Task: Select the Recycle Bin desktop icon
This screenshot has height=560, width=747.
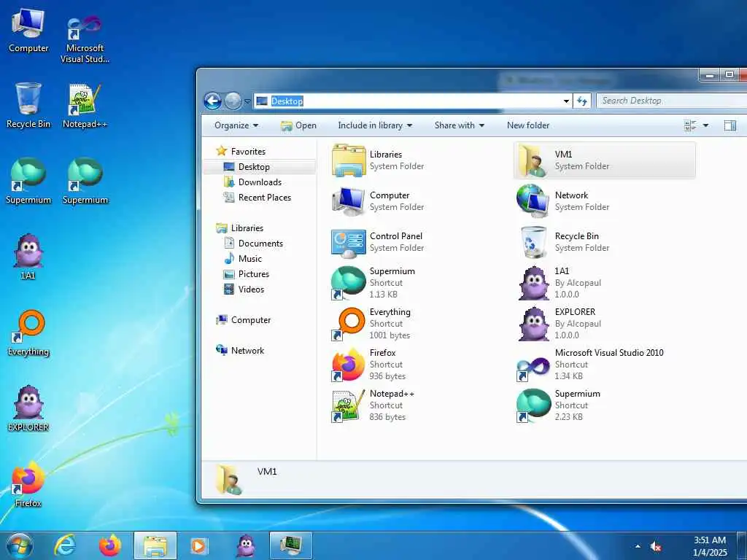Action: [28, 106]
